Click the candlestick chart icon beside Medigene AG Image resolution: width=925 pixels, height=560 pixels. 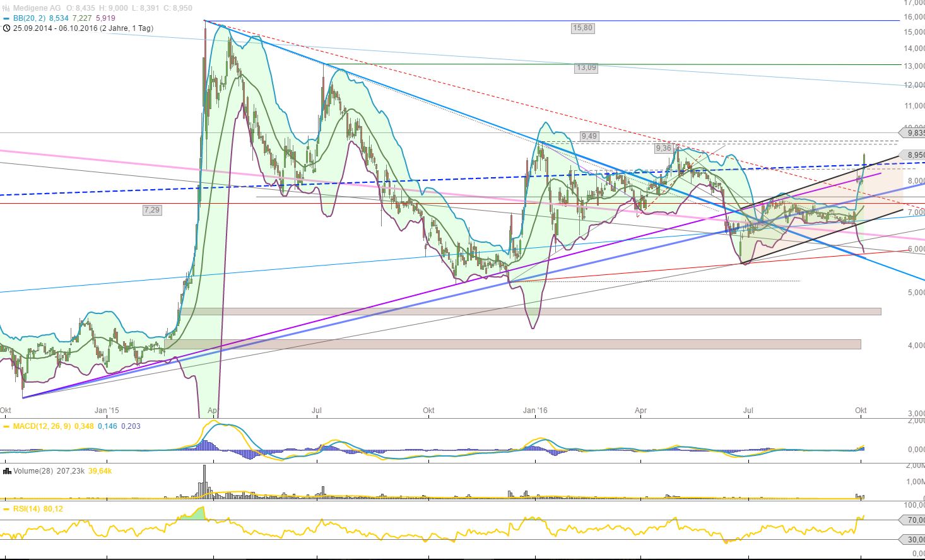coord(6,8)
